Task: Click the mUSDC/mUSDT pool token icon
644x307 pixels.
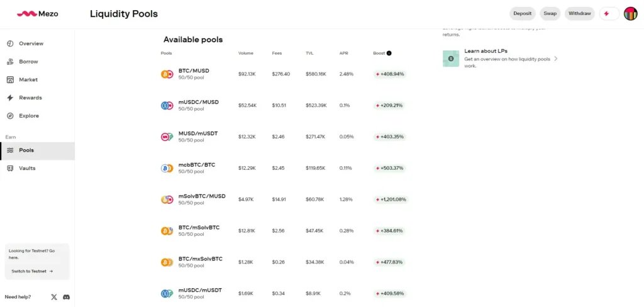Action: 167,294
